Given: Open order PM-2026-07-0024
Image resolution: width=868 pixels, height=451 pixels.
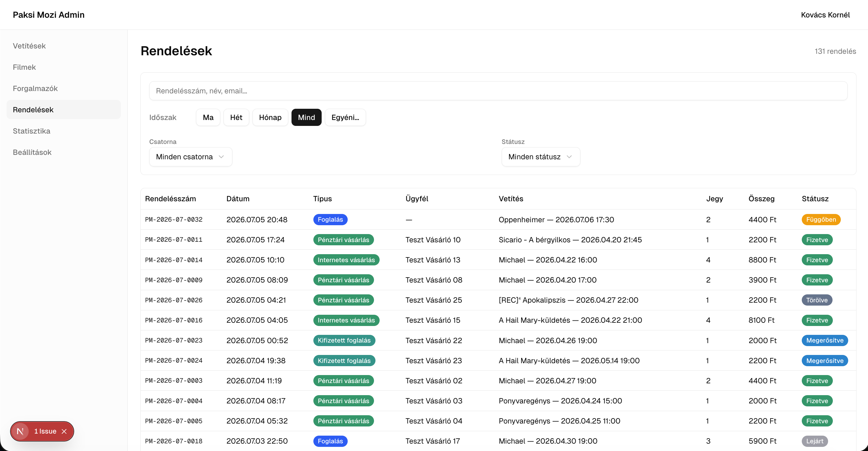Looking at the screenshot, I should pyautogui.click(x=174, y=361).
